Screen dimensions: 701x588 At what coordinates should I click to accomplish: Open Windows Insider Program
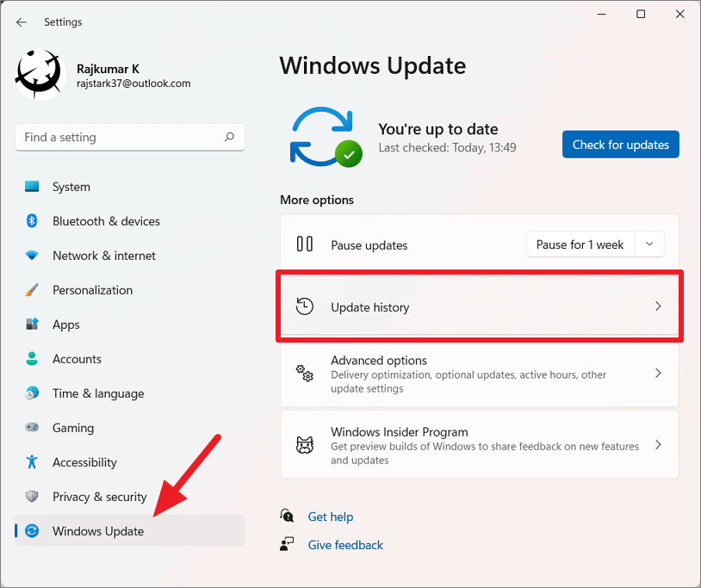tap(480, 444)
